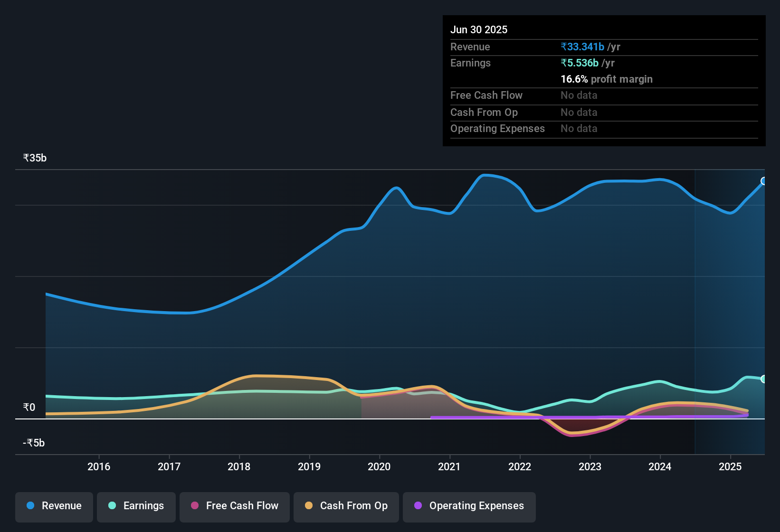Click the teal Earnings legend dot

coord(112,506)
